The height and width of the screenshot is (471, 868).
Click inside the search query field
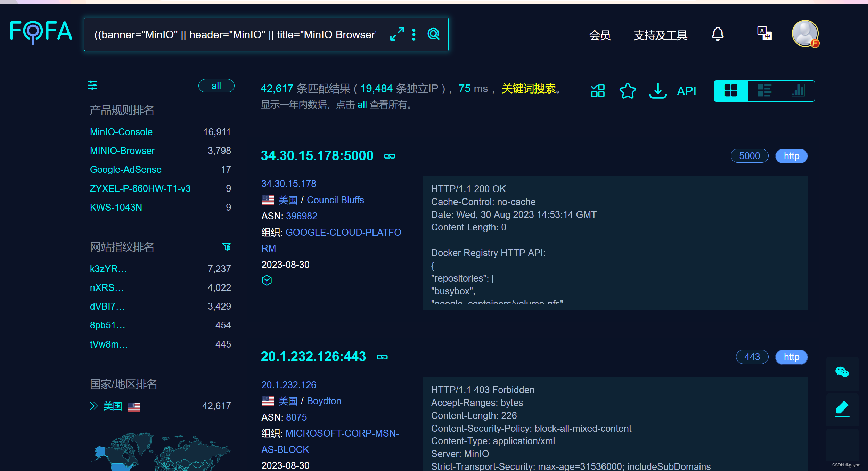pyautogui.click(x=235, y=34)
